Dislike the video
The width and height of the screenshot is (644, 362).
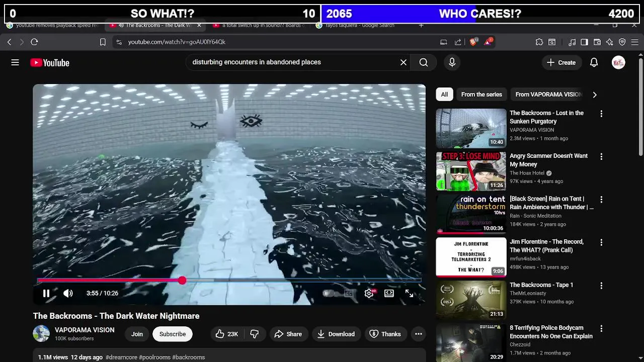[255, 334]
